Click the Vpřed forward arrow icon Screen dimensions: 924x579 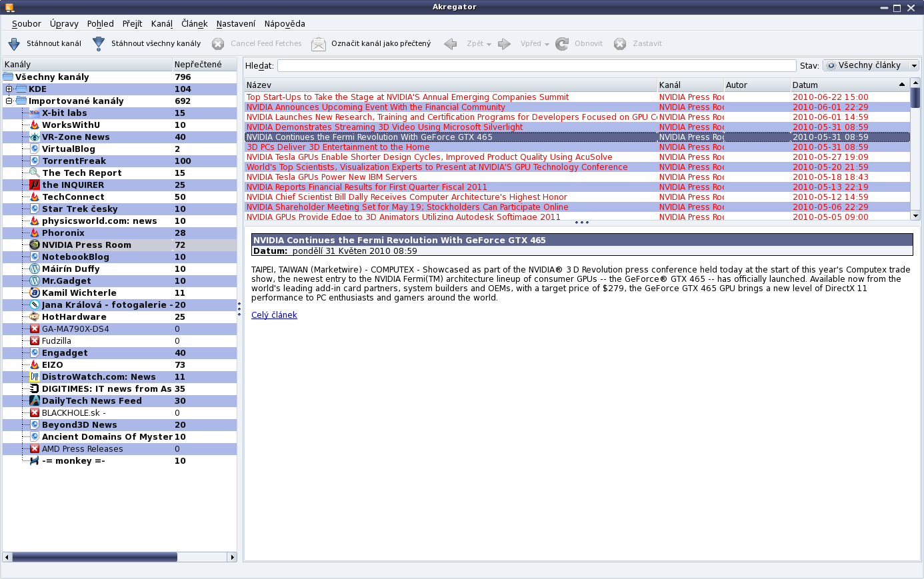pos(505,44)
